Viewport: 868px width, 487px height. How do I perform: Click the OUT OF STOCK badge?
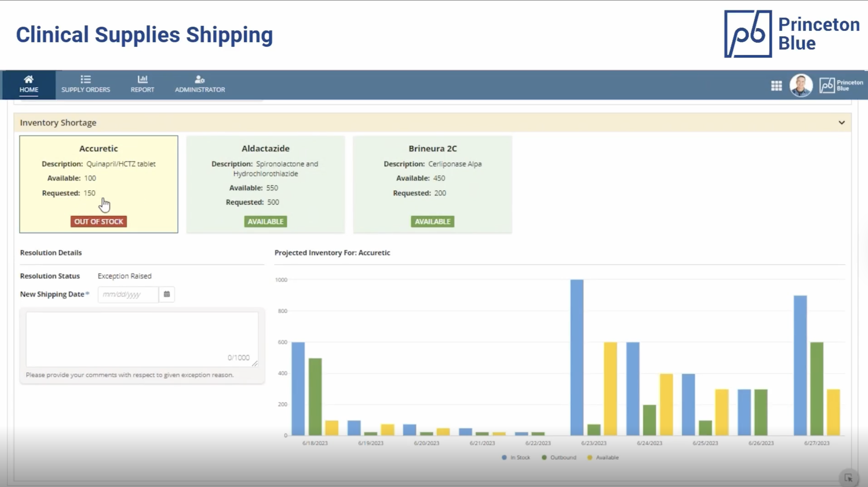click(99, 221)
